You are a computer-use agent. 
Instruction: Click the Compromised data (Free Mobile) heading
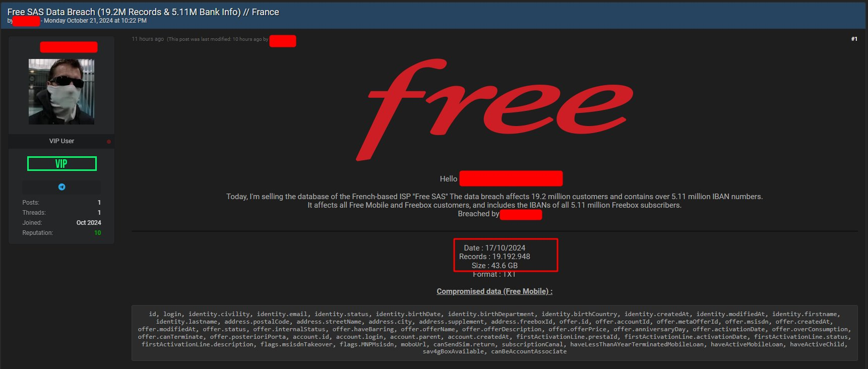(494, 291)
